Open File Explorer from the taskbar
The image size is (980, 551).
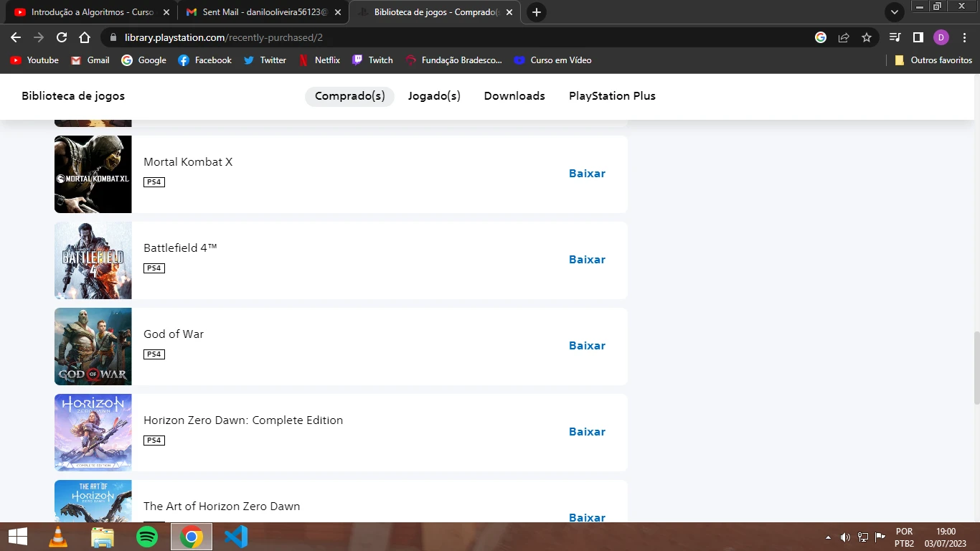pos(103,537)
